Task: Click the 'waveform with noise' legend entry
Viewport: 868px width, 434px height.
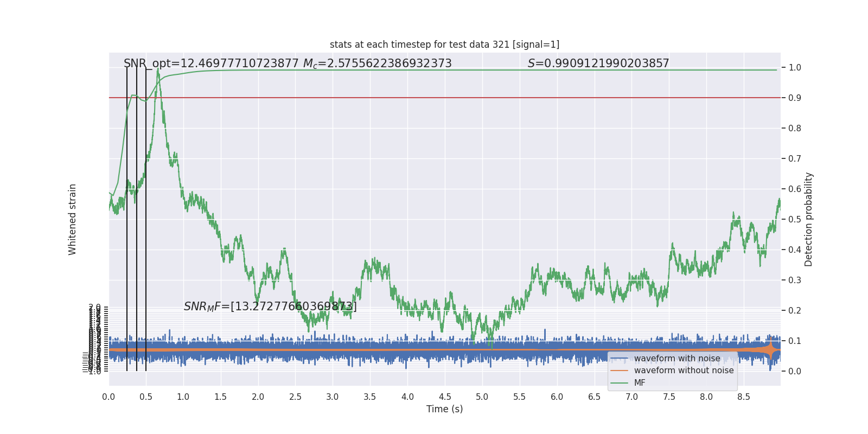Action: [677, 359]
